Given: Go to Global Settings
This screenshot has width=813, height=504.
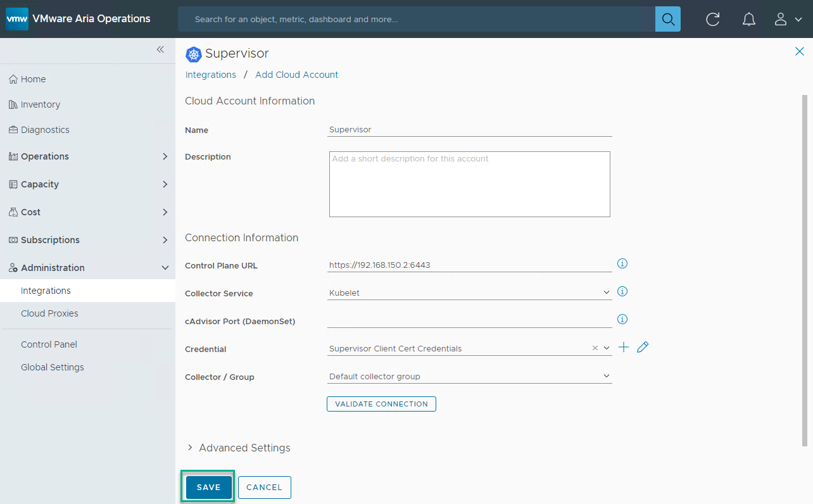Looking at the screenshot, I should click(52, 367).
